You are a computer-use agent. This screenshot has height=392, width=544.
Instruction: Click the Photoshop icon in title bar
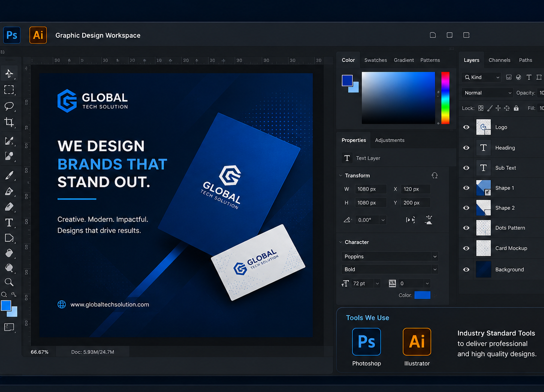click(x=12, y=35)
